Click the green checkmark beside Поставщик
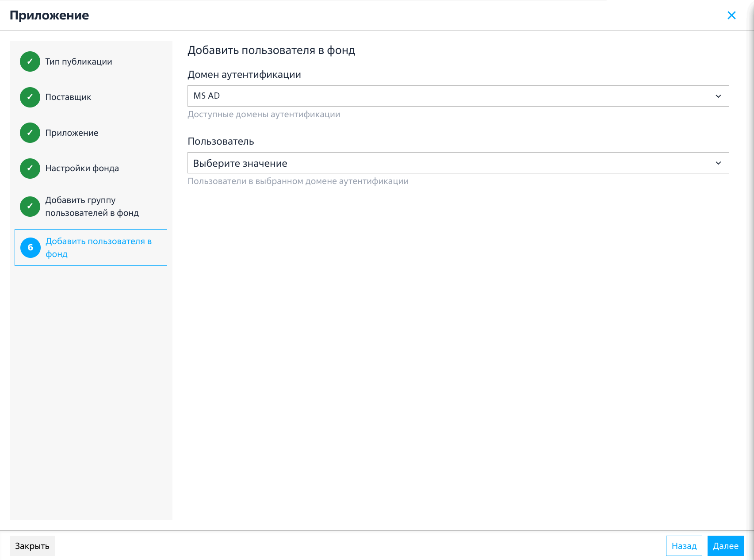 click(30, 97)
